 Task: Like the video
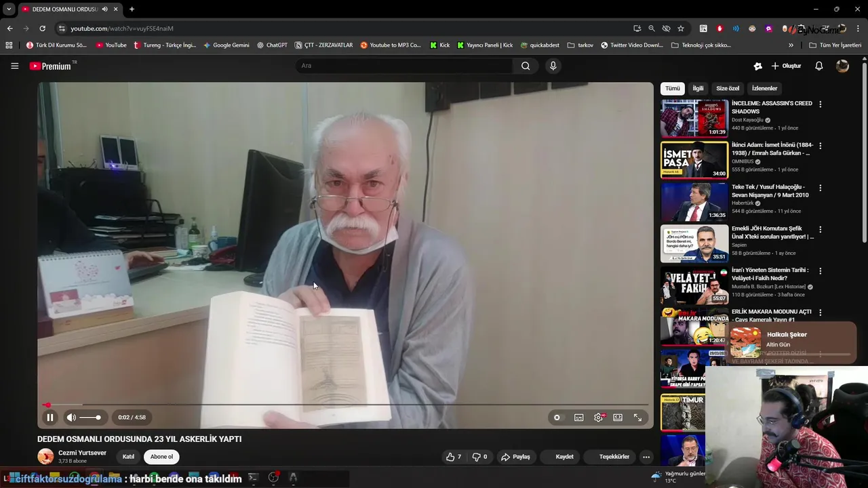(454, 457)
